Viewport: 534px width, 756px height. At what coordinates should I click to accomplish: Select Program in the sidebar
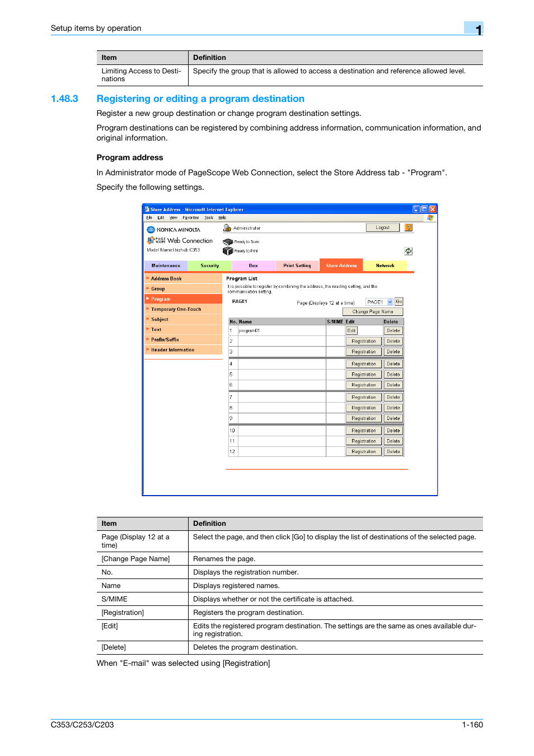pos(183,299)
